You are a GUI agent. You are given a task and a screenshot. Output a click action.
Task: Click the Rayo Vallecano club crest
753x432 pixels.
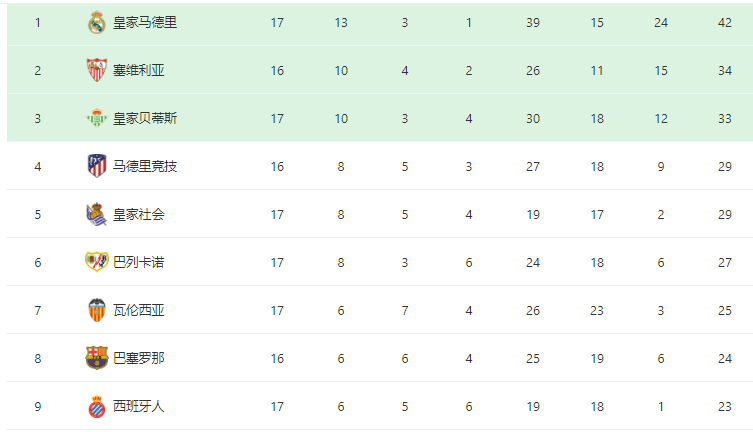click(97, 262)
